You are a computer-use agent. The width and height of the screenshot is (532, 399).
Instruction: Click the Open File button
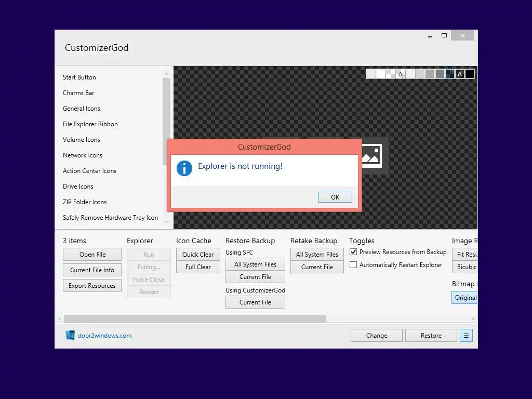click(x=92, y=255)
